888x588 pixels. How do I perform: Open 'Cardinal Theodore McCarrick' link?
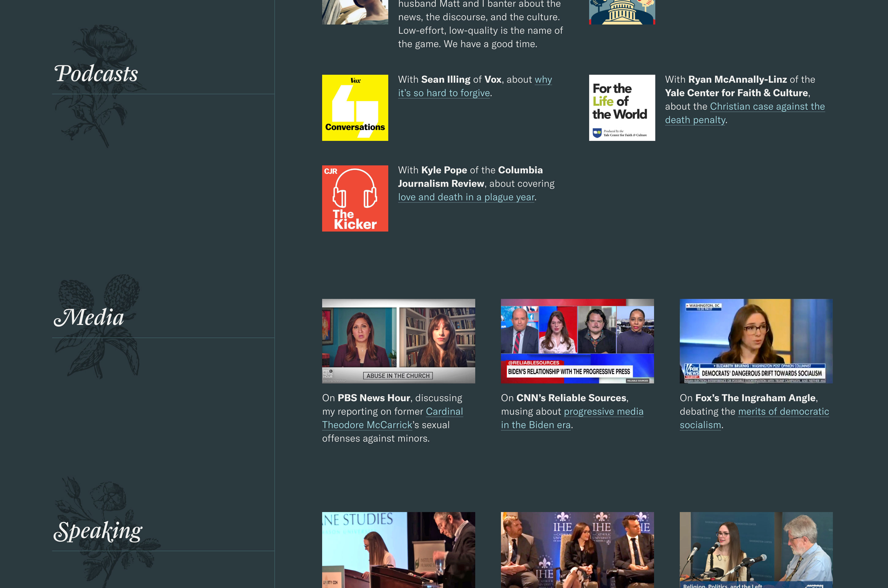pos(393,418)
